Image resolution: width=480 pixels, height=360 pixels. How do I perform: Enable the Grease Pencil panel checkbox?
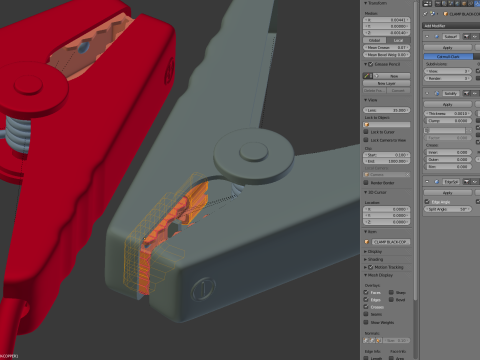tap(371, 64)
